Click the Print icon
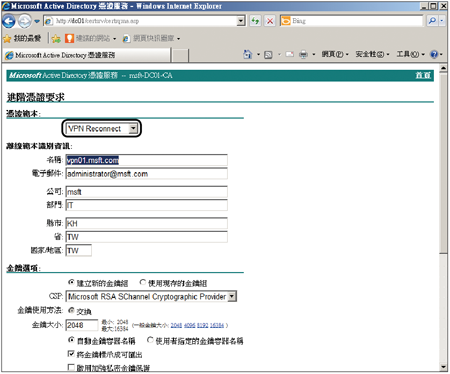Screen dimensions: 450x374 tap(303, 54)
